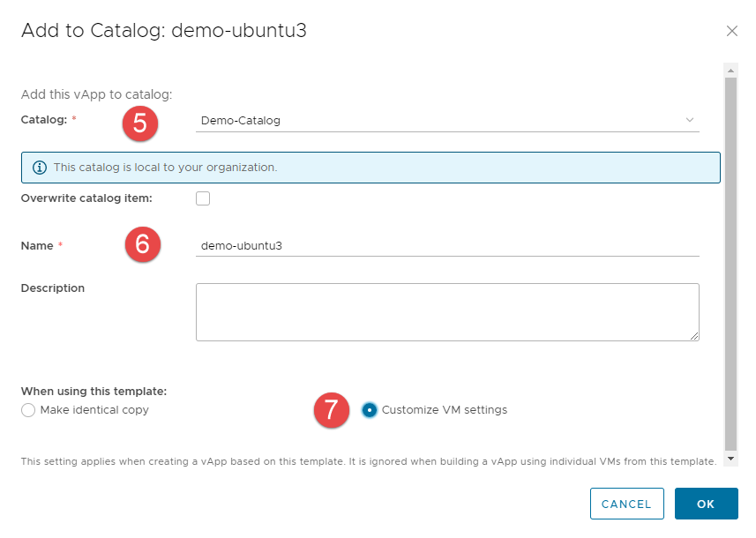Click the 'catalog is local' info banner
Screen dimensions: 756x538
pos(371,168)
